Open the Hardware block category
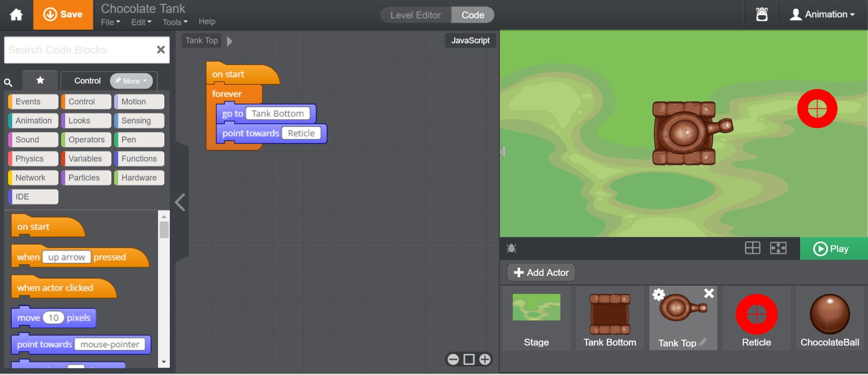 pyautogui.click(x=139, y=178)
